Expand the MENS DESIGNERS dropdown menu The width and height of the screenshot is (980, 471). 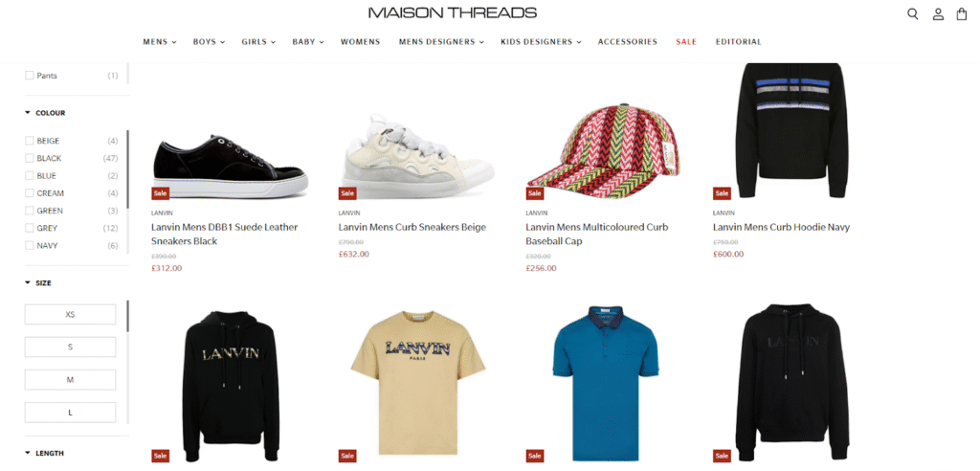tap(441, 42)
